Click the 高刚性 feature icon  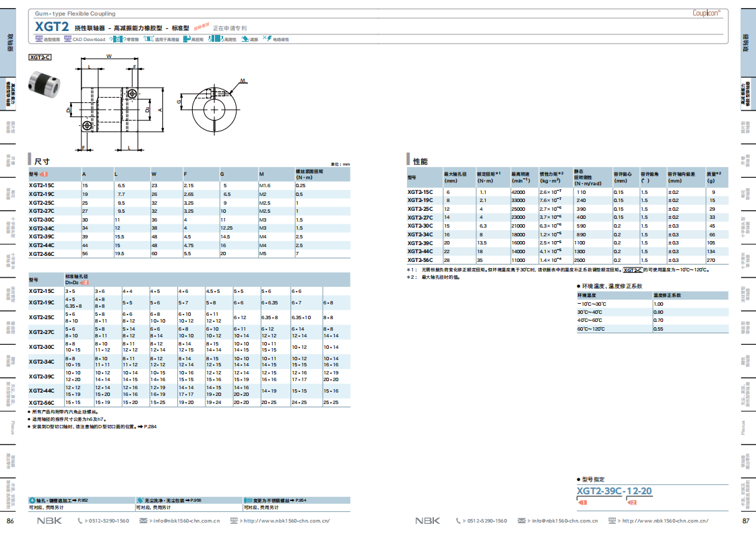point(215,39)
